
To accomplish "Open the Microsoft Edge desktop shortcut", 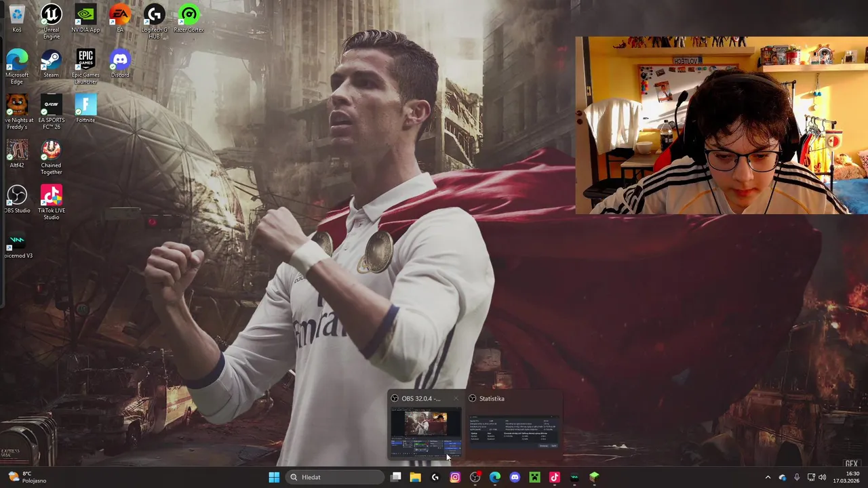I will tap(17, 66).
